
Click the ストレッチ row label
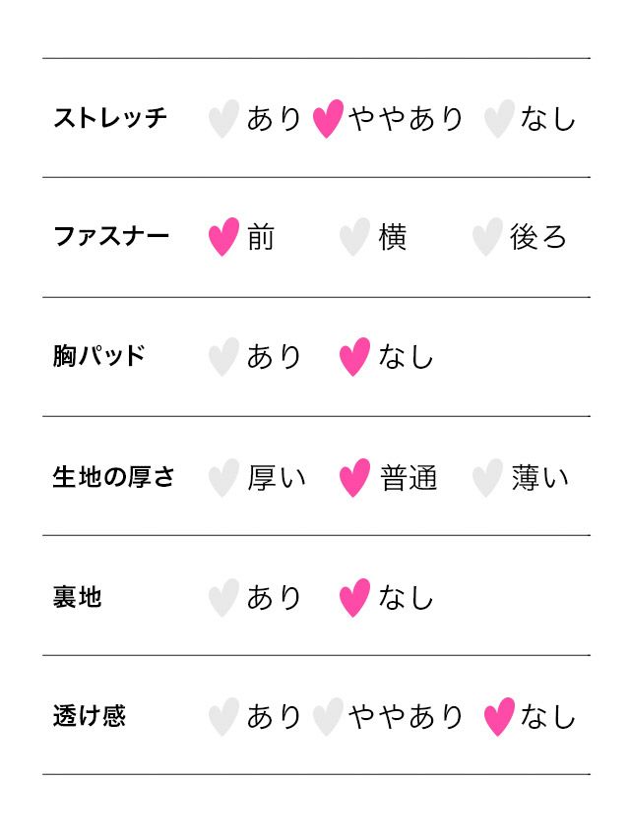(x=110, y=118)
